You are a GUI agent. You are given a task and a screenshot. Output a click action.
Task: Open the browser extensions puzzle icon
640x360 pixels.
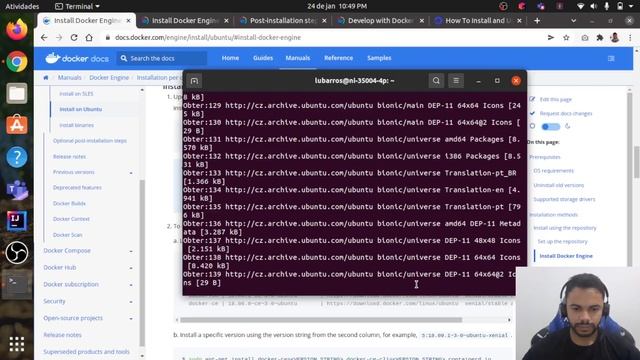[600, 38]
